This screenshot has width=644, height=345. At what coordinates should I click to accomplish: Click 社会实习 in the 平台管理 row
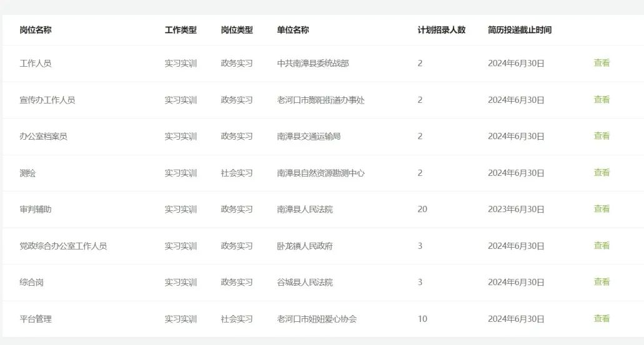pos(237,319)
